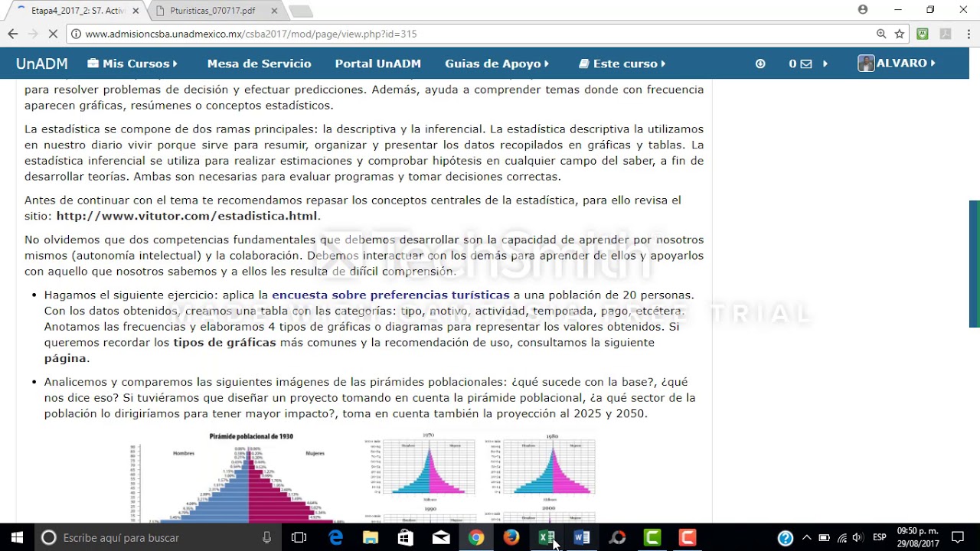Click the circular download icon in navbar
The height and width of the screenshot is (551, 980).
760,64
